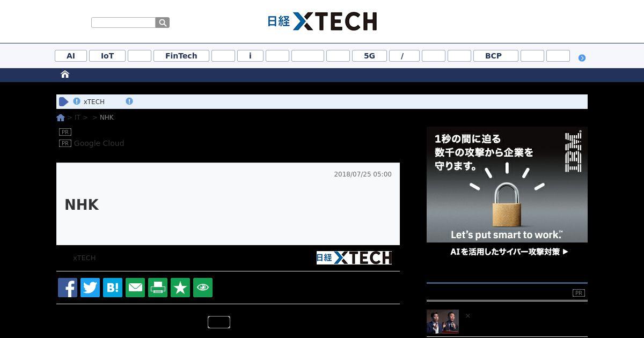This screenshot has width=644, height=338.
Task: Click the first PR badge above Google Cloud
Action: (65, 132)
